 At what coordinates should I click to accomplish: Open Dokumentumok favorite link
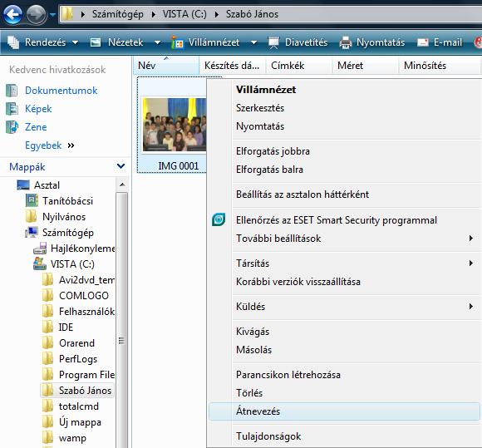tap(61, 91)
